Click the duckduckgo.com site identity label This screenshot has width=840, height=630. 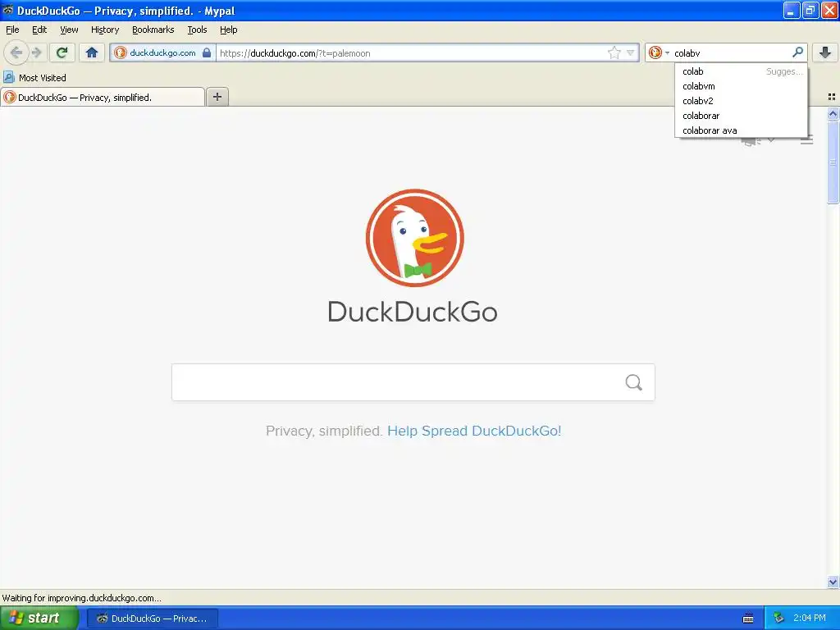(x=162, y=52)
